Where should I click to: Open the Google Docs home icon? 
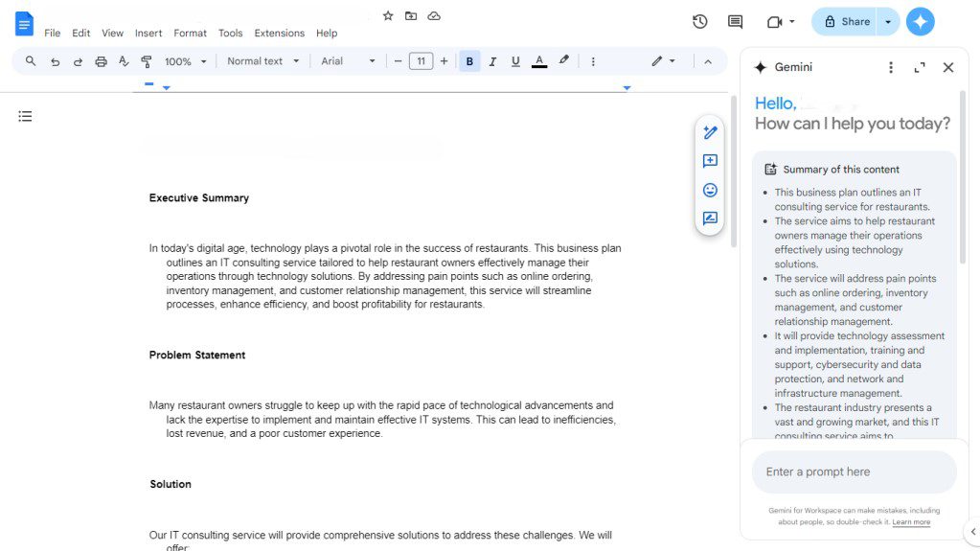click(24, 24)
